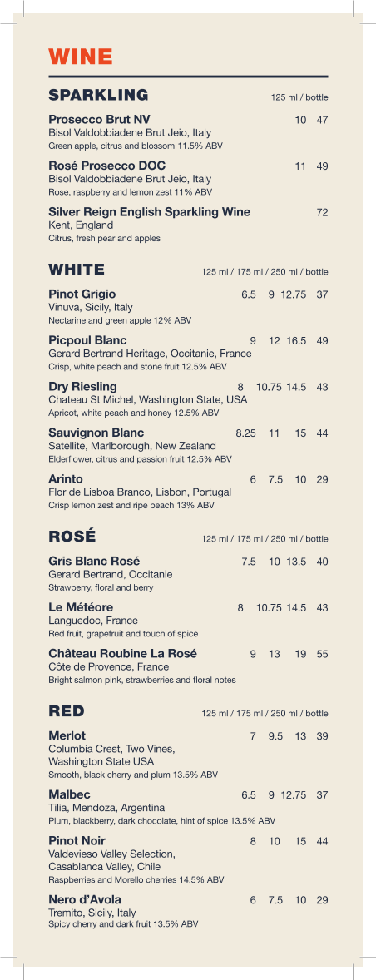Select the ROSÉ section heading

[x=72, y=537]
